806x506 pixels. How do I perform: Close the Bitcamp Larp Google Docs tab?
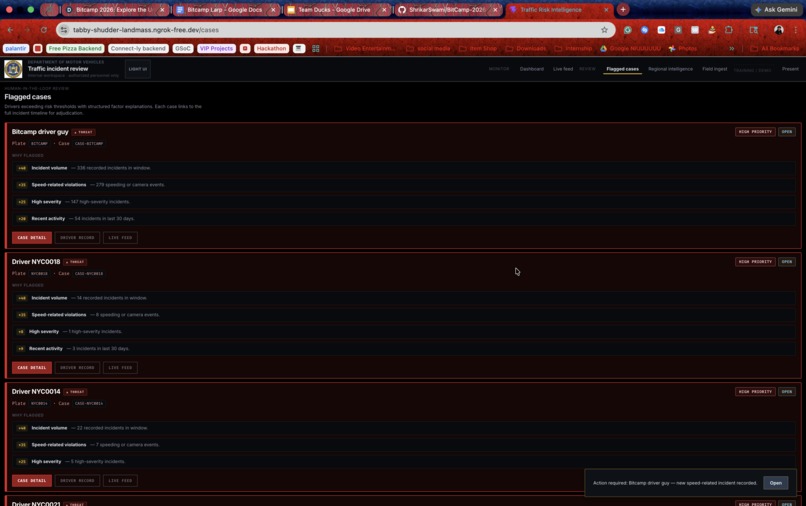point(273,10)
